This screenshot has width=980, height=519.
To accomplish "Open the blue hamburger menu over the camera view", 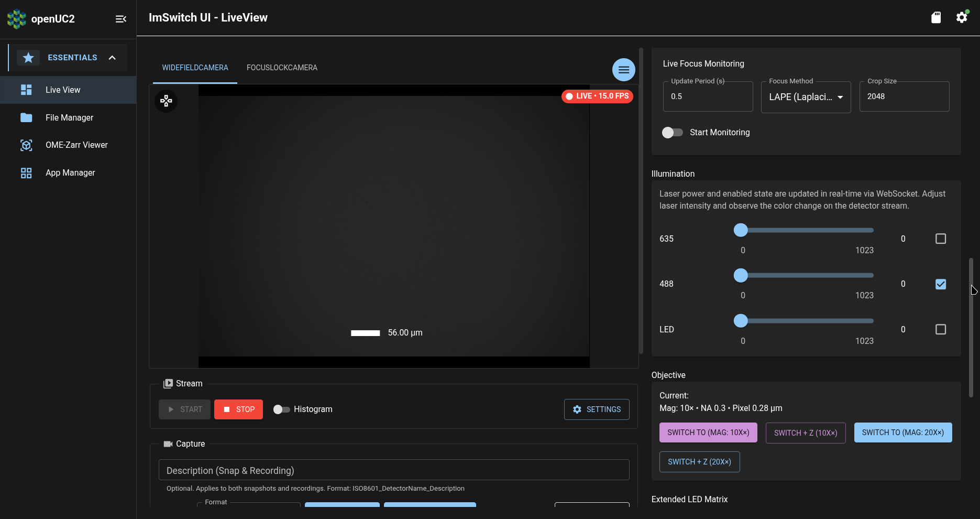I will click(x=623, y=69).
